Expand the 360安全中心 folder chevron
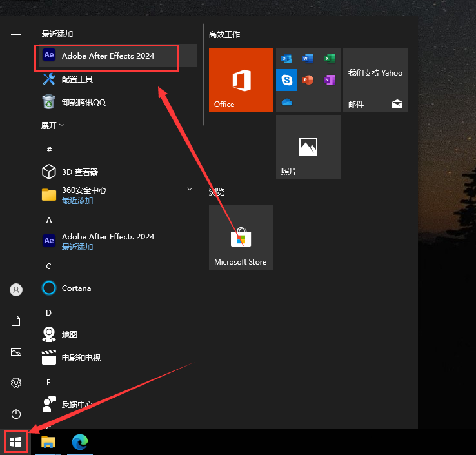Viewport: 476px width, 455px height. (x=190, y=189)
